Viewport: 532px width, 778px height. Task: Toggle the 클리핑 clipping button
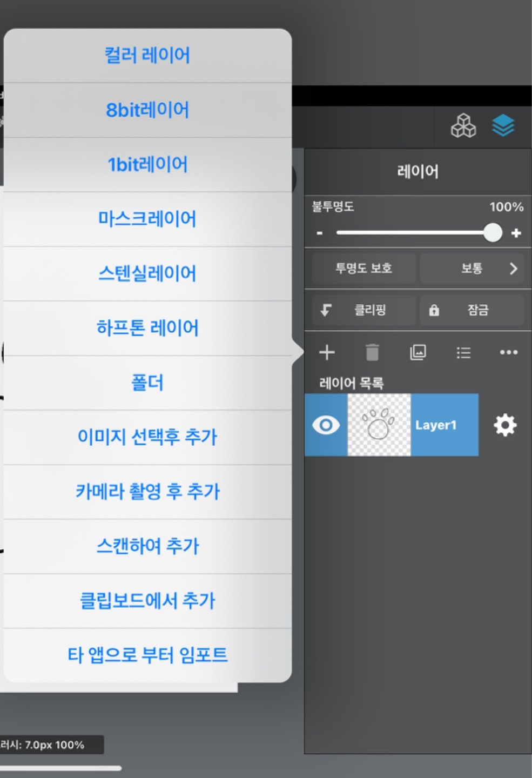pyautogui.click(x=364, y=310)
